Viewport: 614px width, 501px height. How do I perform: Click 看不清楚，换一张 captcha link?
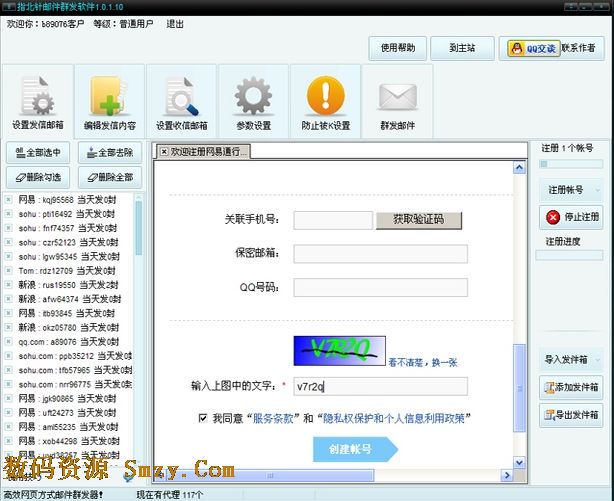[423, 363]
